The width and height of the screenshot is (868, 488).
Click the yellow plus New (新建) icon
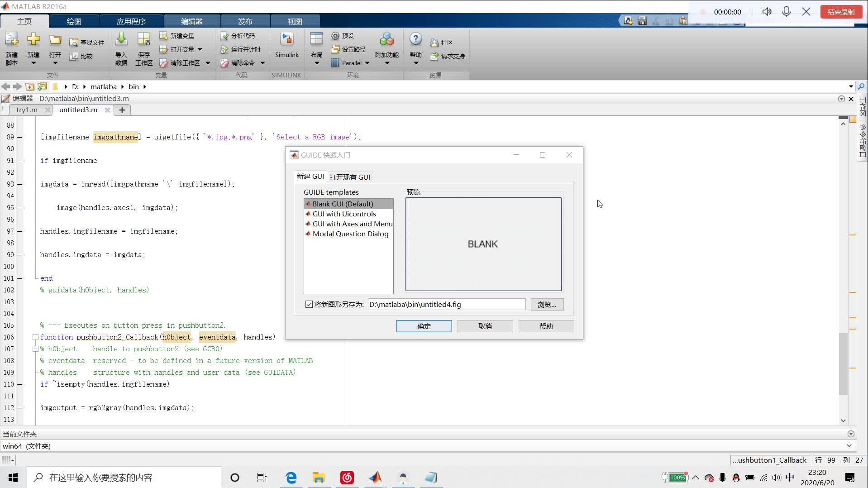(x=33, y=39)
